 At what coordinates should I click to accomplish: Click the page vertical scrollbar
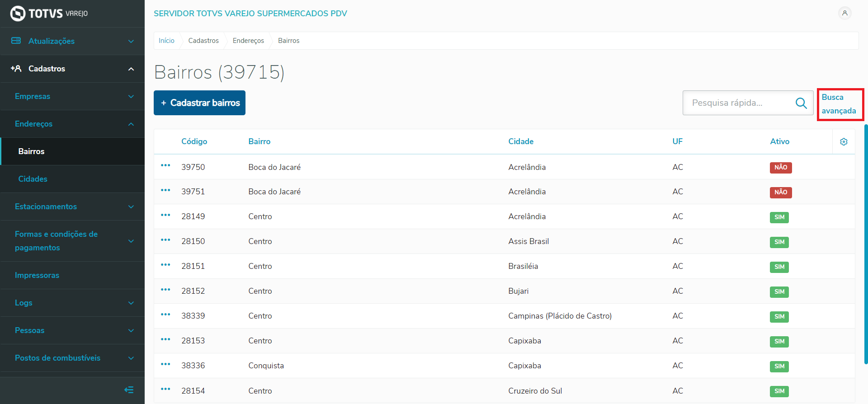[x=866, y=244]
